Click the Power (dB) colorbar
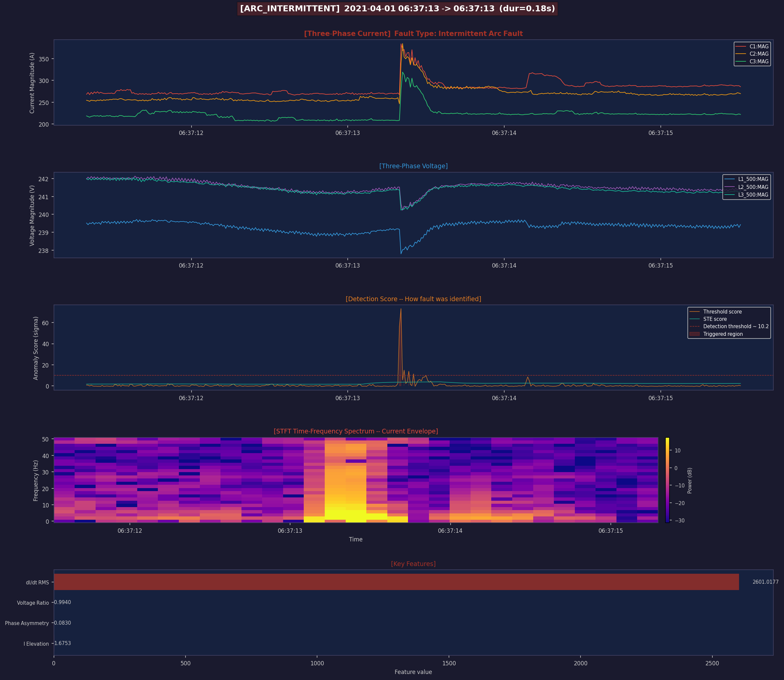The image size is (784, 680). [667, 480]
